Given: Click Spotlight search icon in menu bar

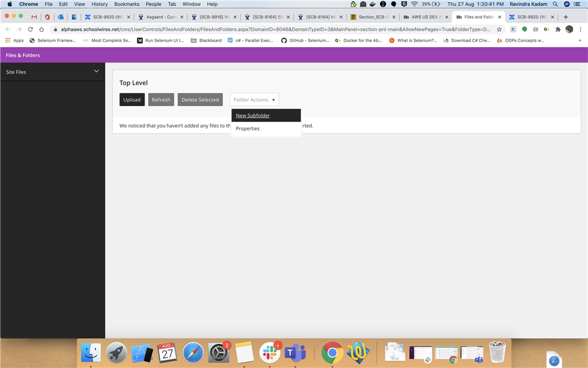Looking at the screenshot, I should click(555, 4).
